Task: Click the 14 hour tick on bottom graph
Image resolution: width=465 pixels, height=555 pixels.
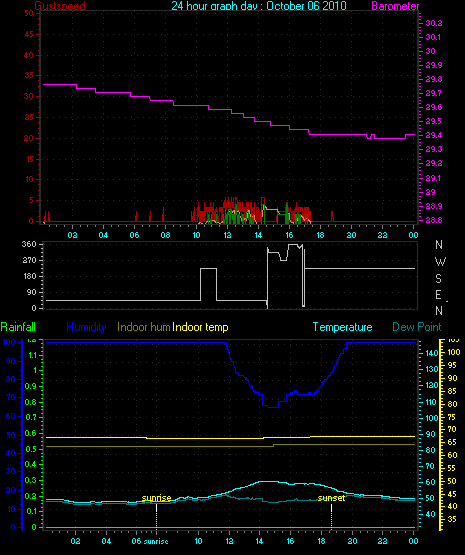Action: (259, 541)
